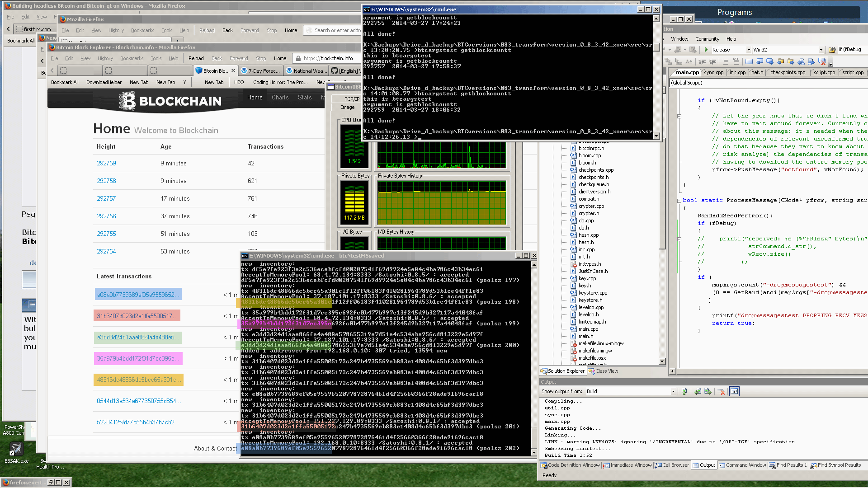Uncomment selected lines icon

[x=736, y=61]
